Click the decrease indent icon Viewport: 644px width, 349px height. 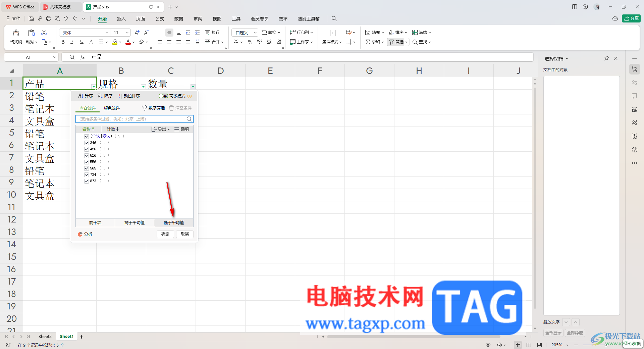(188, 33)
